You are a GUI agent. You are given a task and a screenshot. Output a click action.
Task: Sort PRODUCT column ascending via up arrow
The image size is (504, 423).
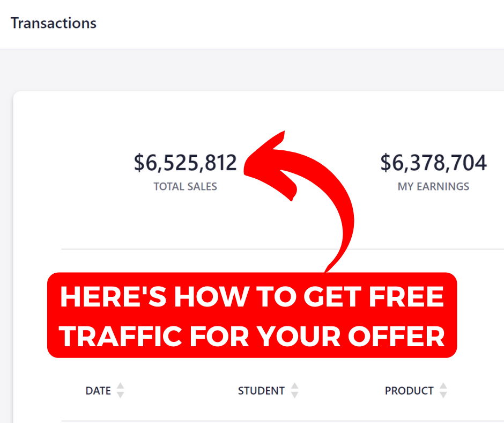tap(443, 386)
